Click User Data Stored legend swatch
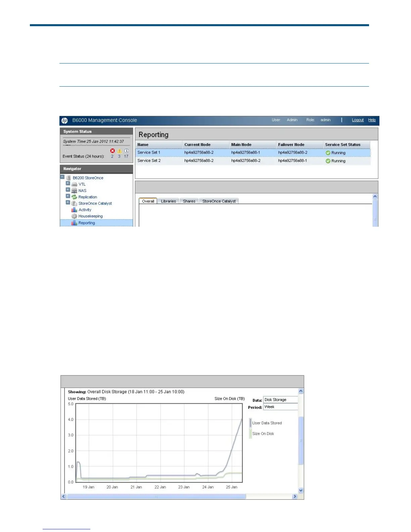This screenshot has height=532, width=411. 250,423
